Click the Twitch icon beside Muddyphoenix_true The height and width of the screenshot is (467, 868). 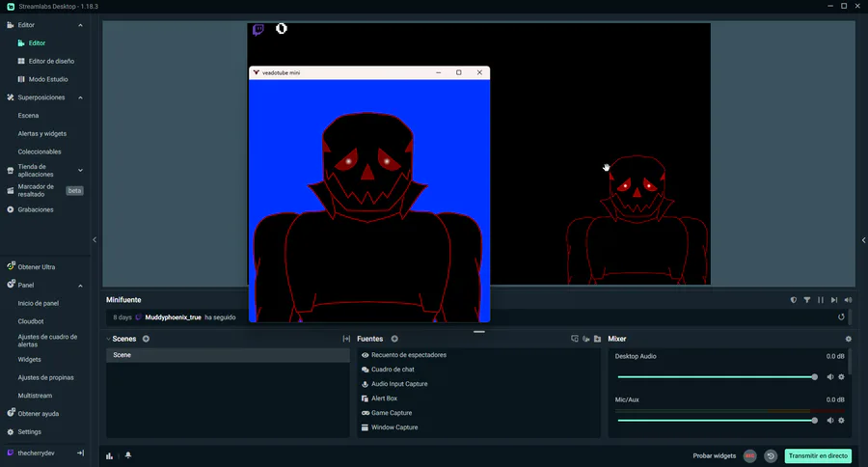(x=138, y=317)
